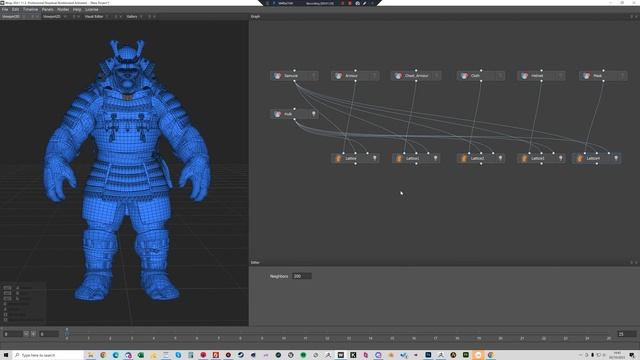This screenshot has height=360, width=640.
Task: Click the Armour node's geometry icon
Action: (338, 76)
